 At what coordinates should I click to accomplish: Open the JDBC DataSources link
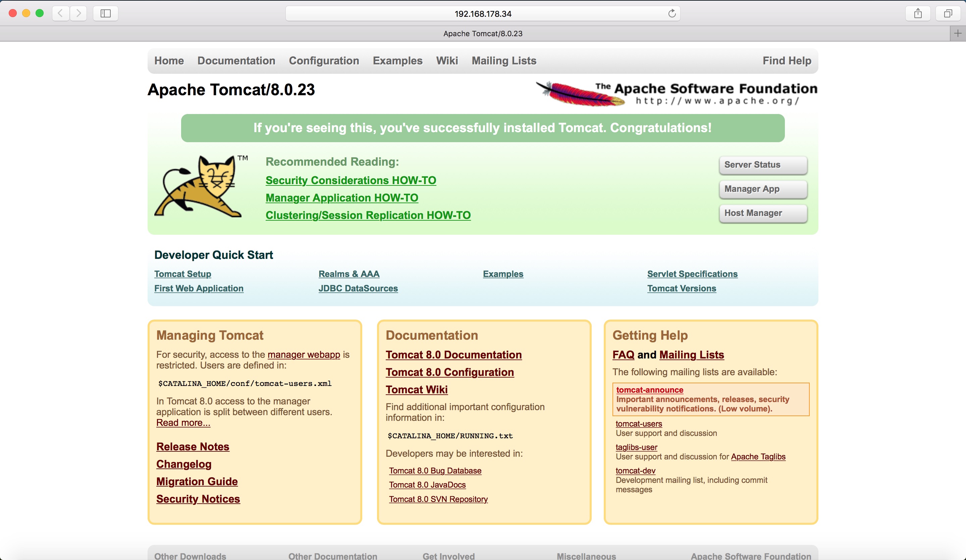click(x=358, y=288)
